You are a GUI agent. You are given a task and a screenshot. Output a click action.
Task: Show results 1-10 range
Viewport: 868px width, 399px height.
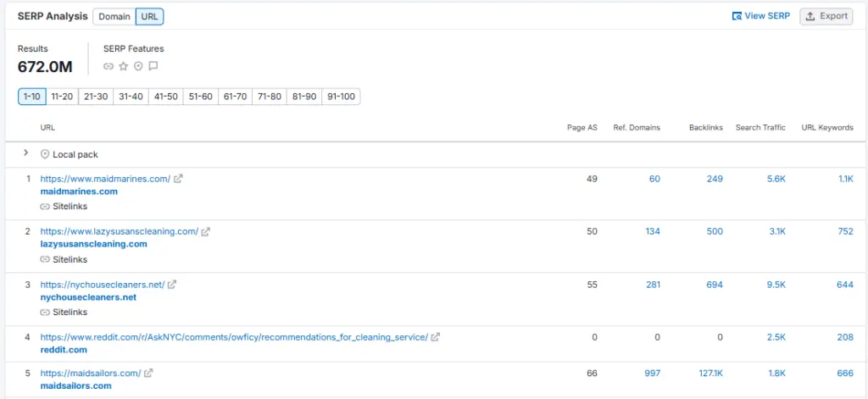(31, 97)
